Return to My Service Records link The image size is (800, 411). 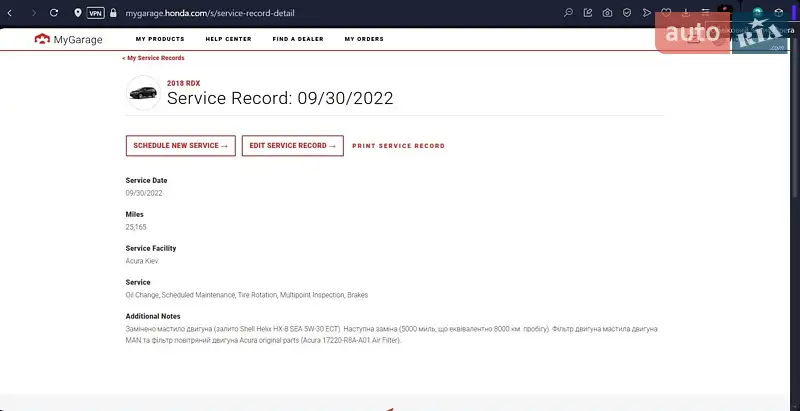[x=153, y=58]
